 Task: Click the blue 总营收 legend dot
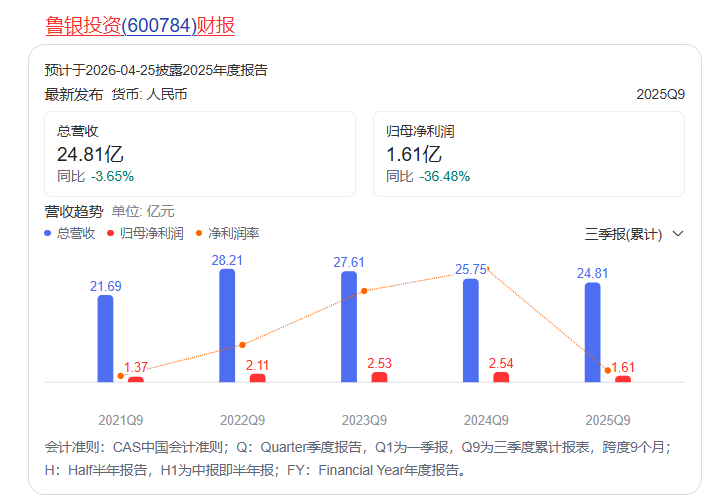[49, 233]
